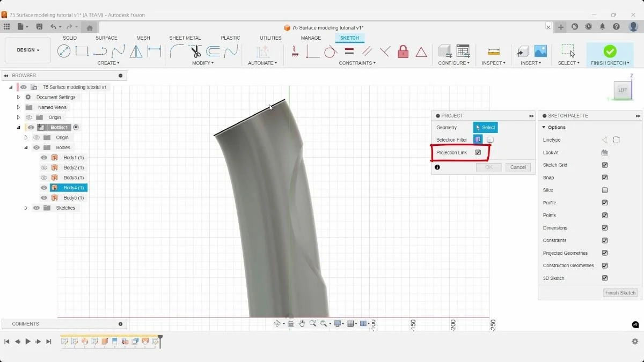
Task: Switch to the SHEET METAL tab
Action: click(185, 38)
